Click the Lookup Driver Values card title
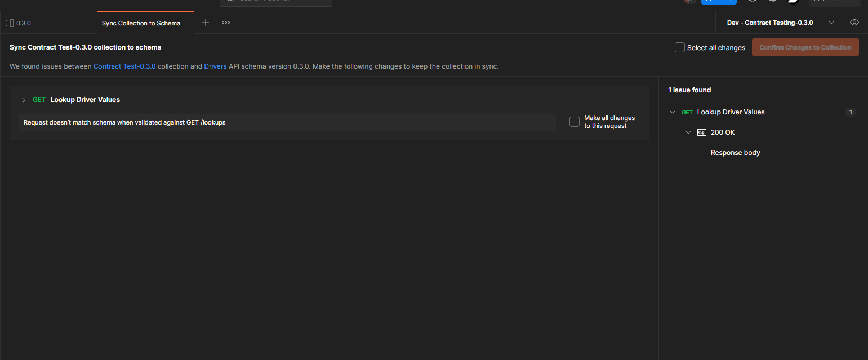This screenshot has width=868, height=360. [85, 100]
